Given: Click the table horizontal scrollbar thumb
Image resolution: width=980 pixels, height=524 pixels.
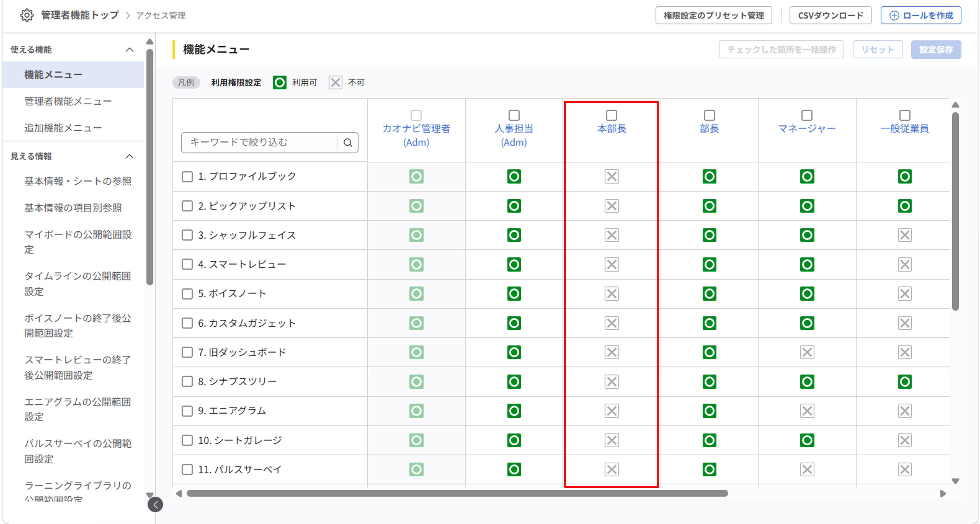Looking at the screenshot, I should pos(457,493).
